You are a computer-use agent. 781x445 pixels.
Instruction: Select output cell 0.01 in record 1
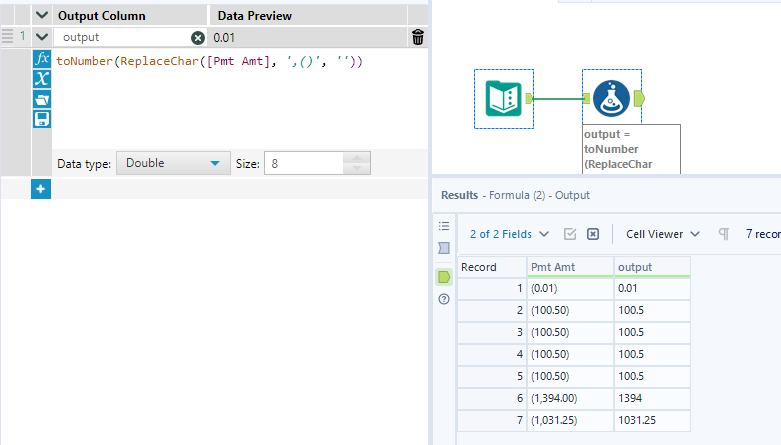click(652, 289)
